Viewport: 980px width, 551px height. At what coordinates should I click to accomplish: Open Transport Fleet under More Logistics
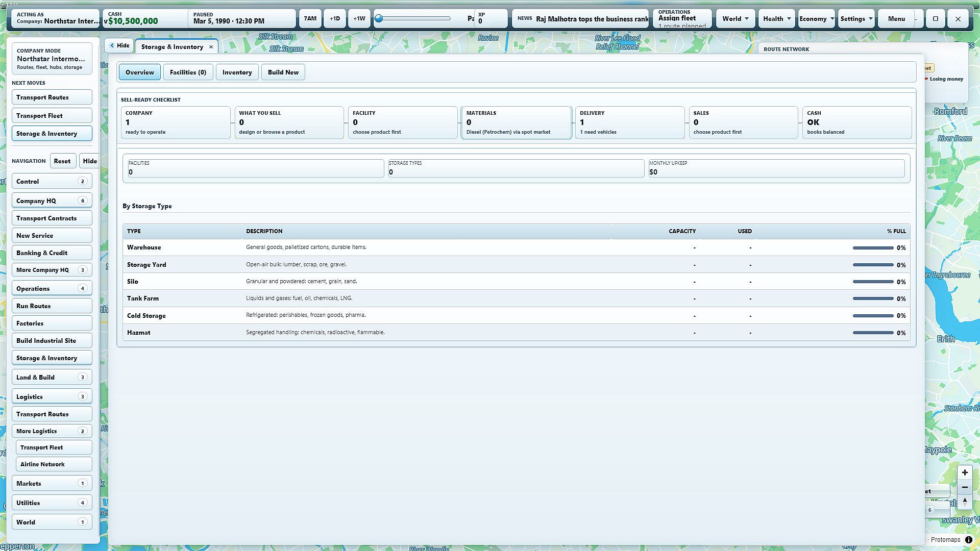point(54,447)
